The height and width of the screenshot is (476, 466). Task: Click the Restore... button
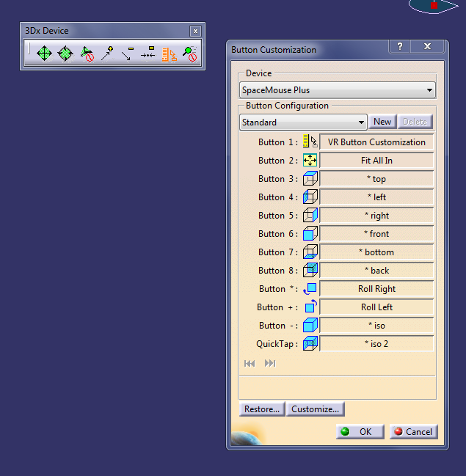pos(262,409)
